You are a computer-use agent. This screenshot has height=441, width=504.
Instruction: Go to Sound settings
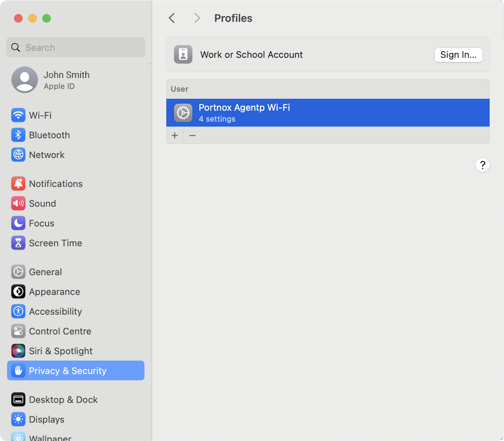pos(76,204)
